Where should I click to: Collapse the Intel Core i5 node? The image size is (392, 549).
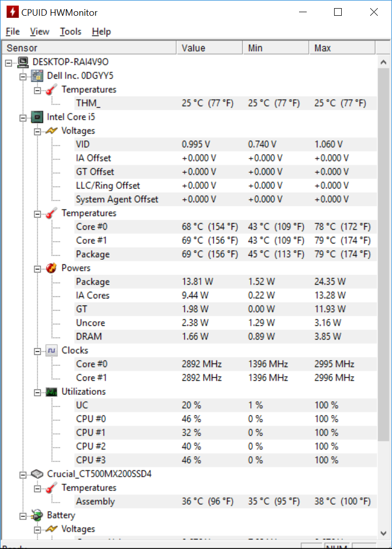click(x=23, y=117)
